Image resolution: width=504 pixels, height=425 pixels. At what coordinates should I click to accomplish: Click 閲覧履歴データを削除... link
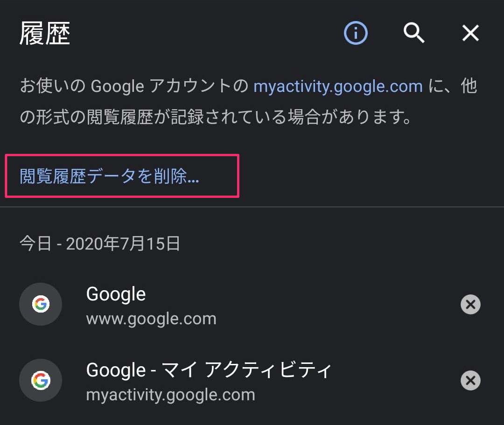[x=110, y=176]
